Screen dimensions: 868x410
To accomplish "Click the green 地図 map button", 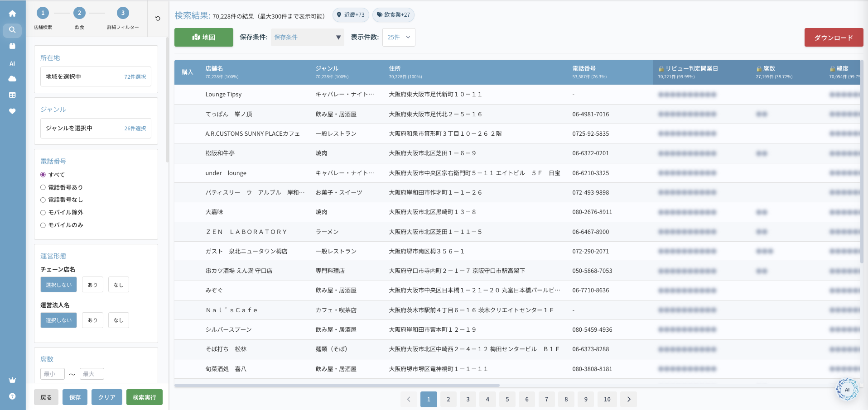I will (x=204, y=37).
